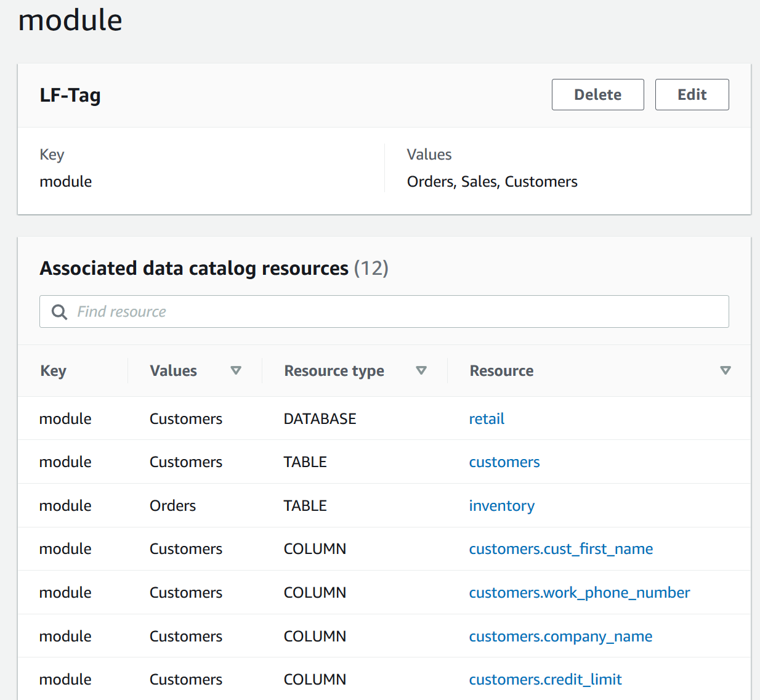Open the customers.cust_first_name column link

[x=560, y=548]
